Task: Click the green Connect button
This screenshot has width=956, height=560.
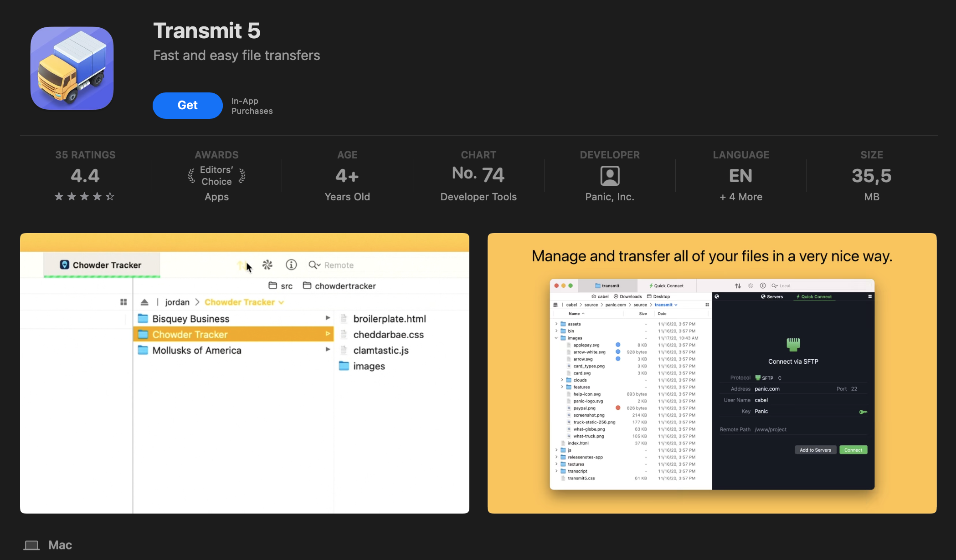Action: [x=853, y=450]
